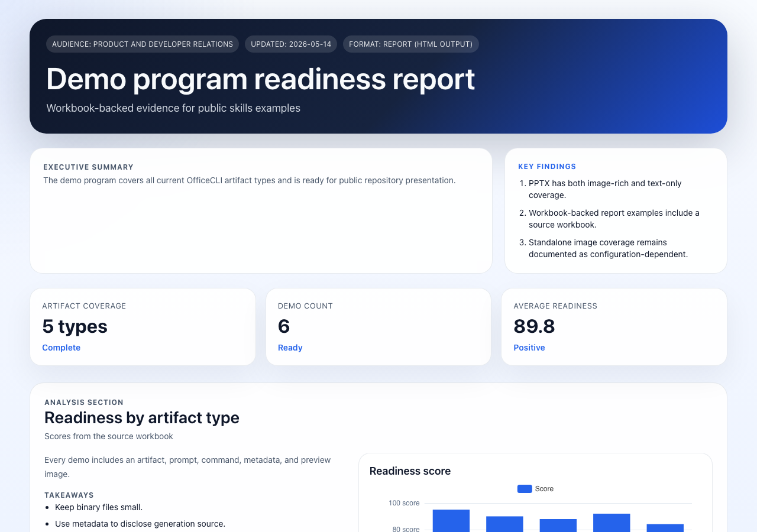Screen dimensions: 757x532
Task: Click the source workbook finding item
Action: pyautogui.click(x=614, y=219)
